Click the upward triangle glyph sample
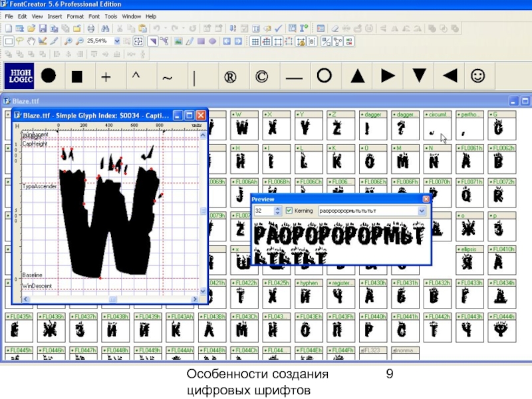The height and width of the screenshot is (399, 532). point(358,77)
